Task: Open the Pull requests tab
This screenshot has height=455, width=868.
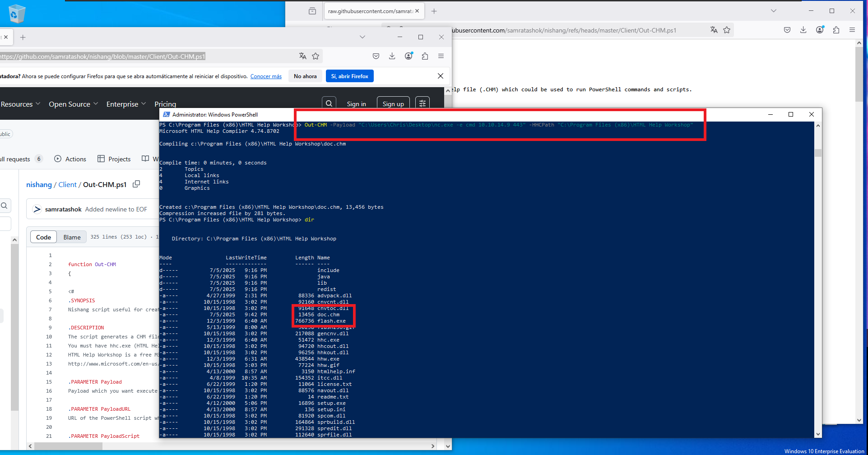Action: (21, 159)
